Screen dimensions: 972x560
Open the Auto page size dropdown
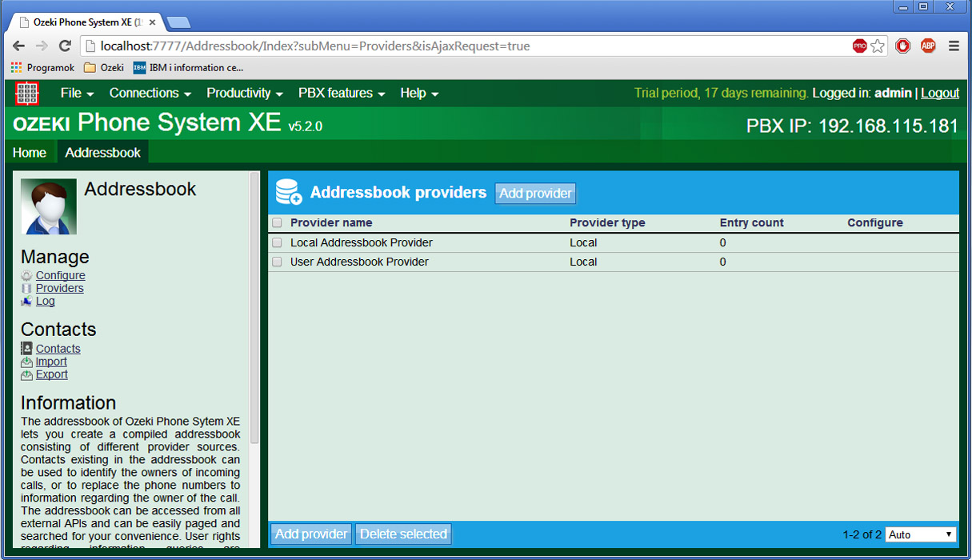pos(921,534)
